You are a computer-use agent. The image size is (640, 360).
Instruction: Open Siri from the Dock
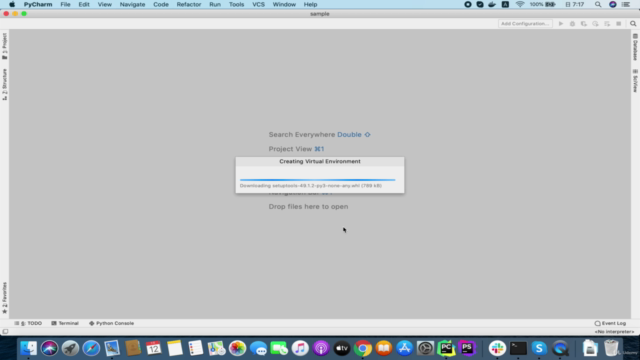49,348
